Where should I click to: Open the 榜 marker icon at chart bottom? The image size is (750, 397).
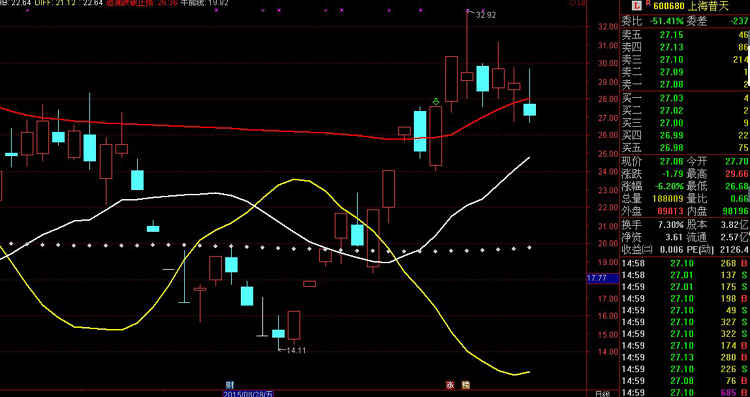click(465, 385)
